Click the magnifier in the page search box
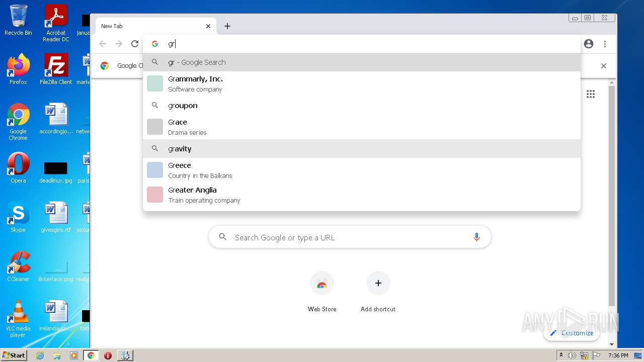The width and height of the screenshot is (644, 362). 222,237
